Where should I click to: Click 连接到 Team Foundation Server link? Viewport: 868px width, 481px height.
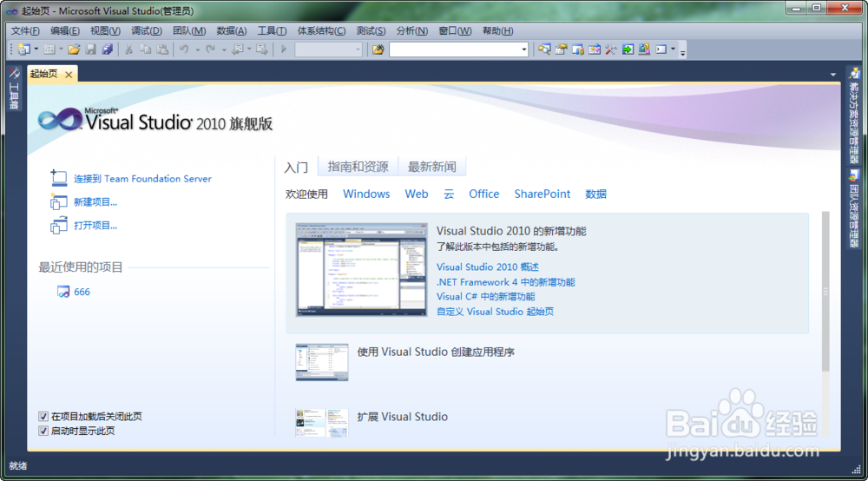(x=143, y=178)
